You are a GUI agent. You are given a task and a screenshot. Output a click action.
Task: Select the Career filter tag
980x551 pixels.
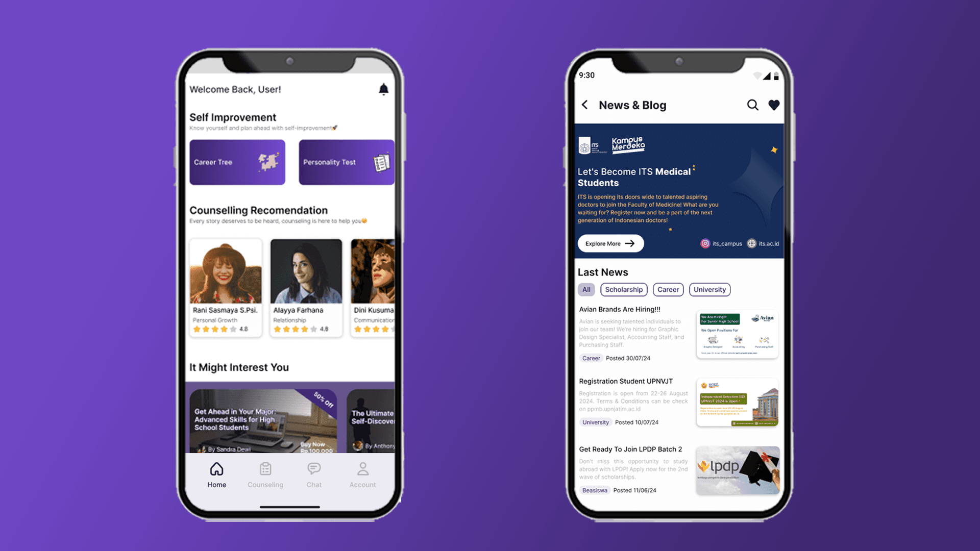[668, 289]
